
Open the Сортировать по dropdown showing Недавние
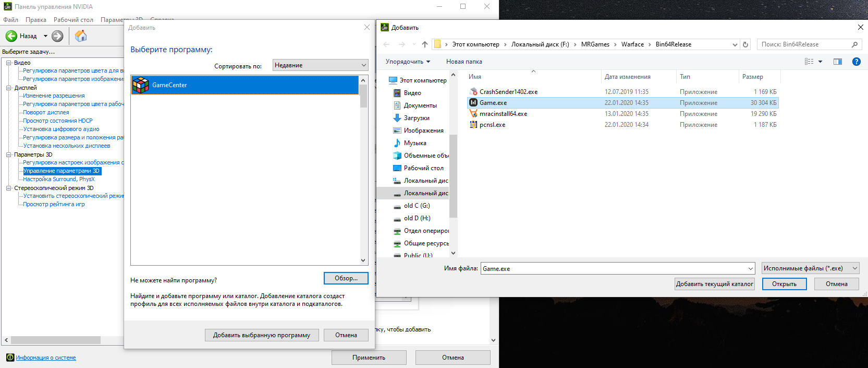tap(320, 65)
